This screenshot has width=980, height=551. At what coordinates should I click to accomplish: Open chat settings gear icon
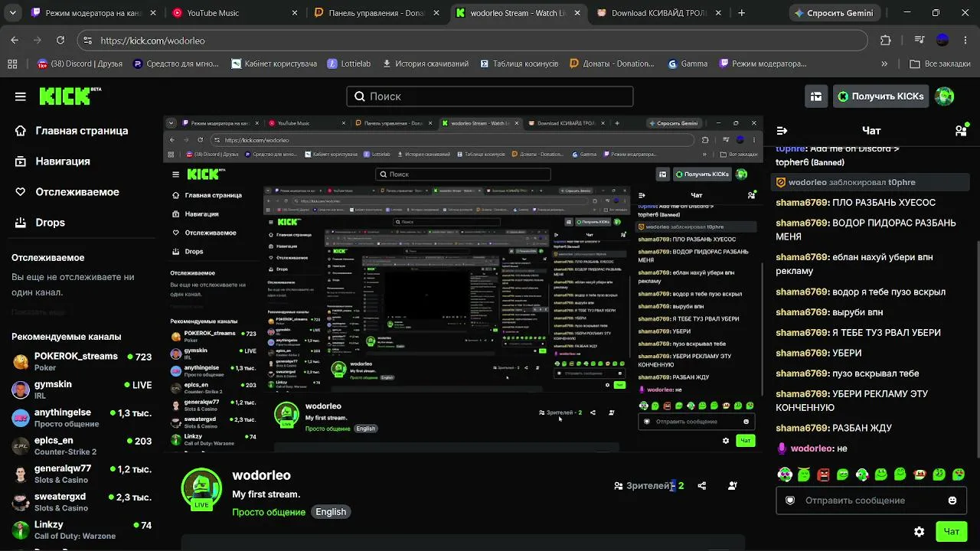(x=920, y=532)
